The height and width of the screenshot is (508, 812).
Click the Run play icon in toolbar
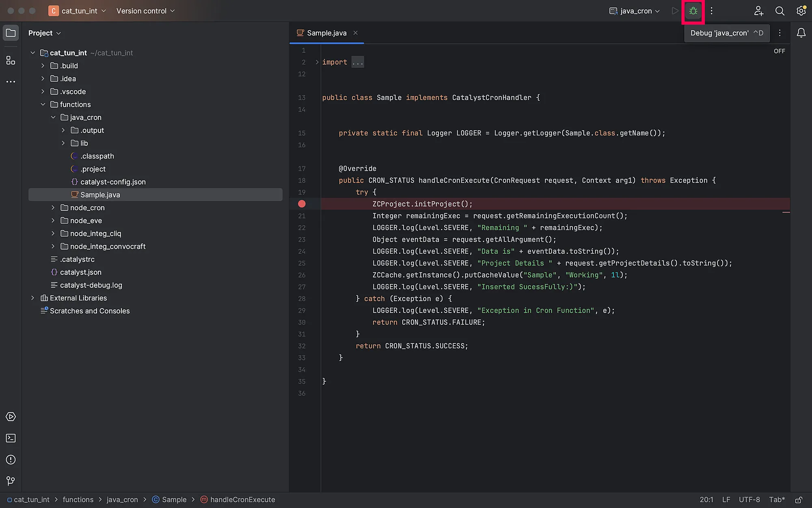tap(675, 11)
